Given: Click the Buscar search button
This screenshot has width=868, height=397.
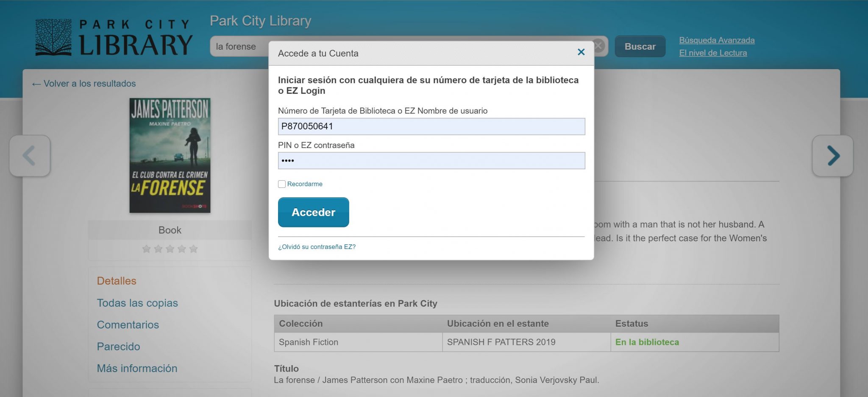Looking at the screenshot, I should pyautogui.click(x=640, y=47).
